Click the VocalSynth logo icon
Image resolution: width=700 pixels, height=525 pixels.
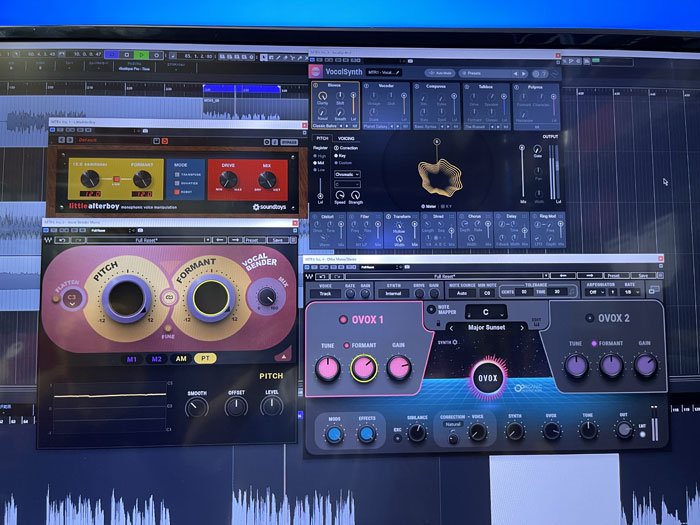pos(316,71)
